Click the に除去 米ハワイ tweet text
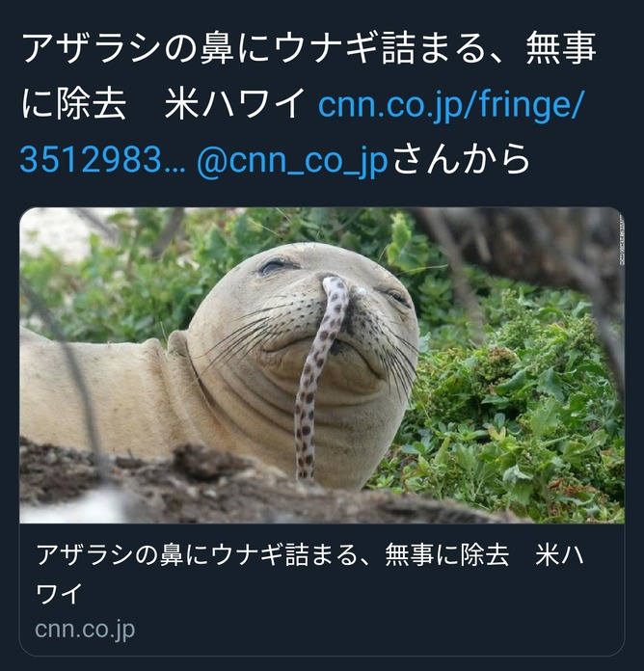This screenshot has width=644, height=671. point(163,103)
